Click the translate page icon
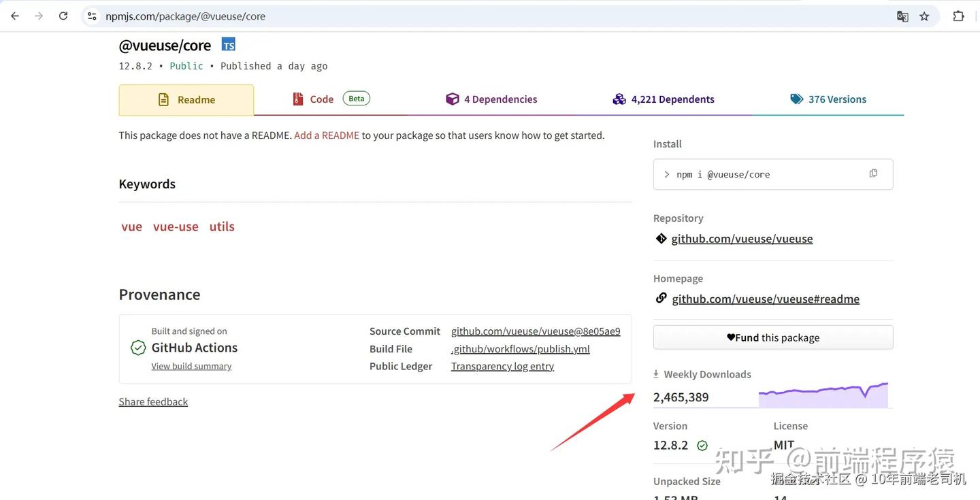Image resolution: width=980 pixels, height=500 pixels. coord(902,16)
